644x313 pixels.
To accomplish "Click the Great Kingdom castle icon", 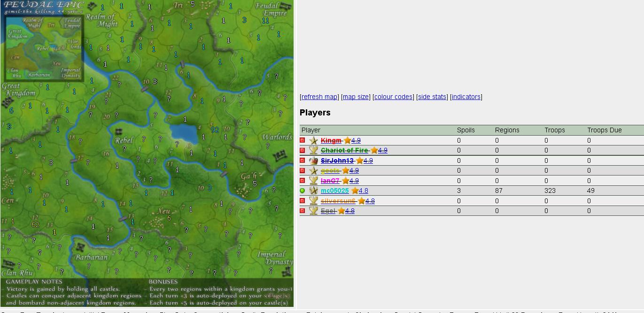I will click(8, 102).
